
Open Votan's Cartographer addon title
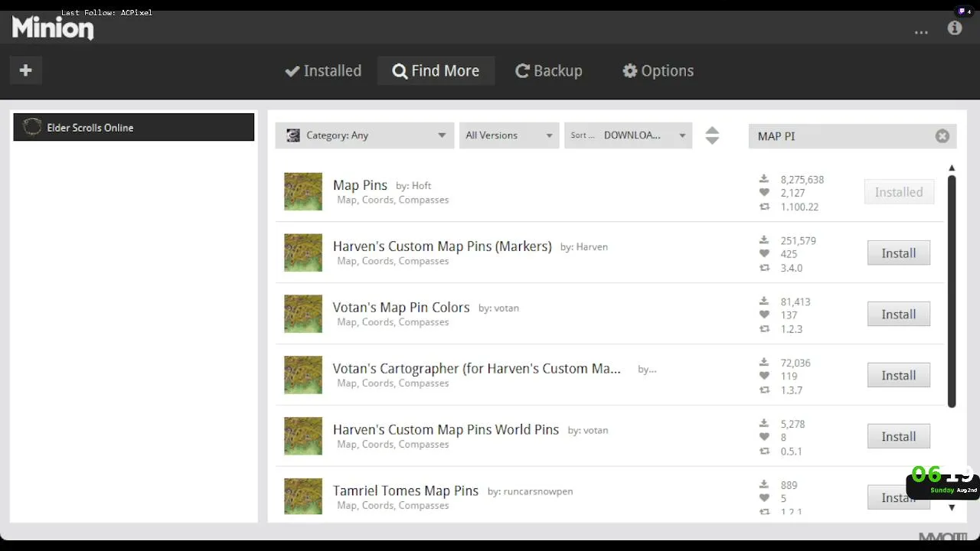click(x=477, y=369)
